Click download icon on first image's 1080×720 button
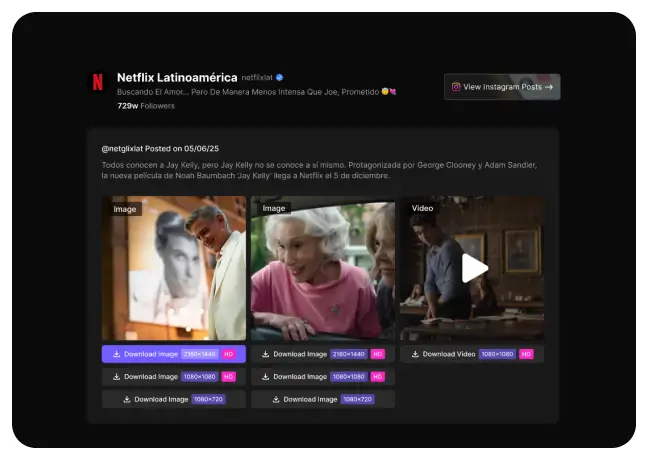Image resolution: width=648 pixels, height=460 pixels. click(x=127, y=399)
